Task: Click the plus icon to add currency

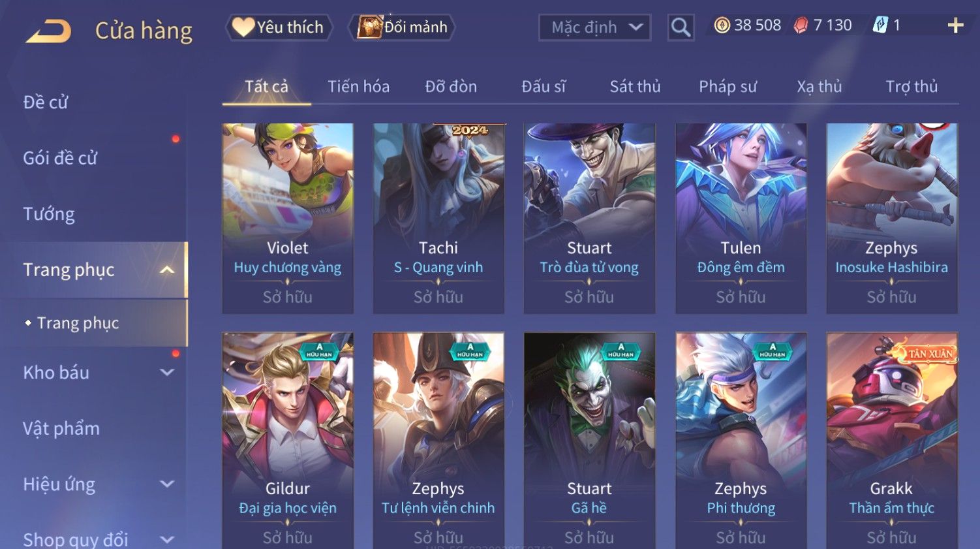Action: point(955,25)
